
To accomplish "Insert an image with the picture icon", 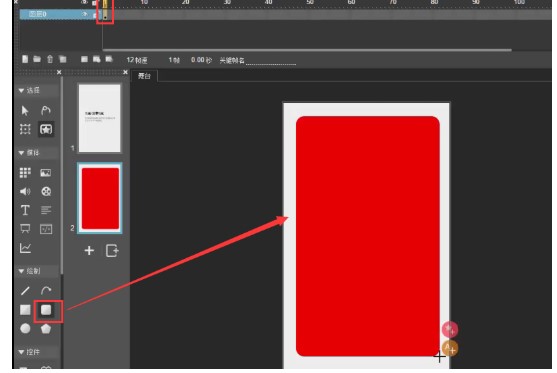I will [46, 173].
